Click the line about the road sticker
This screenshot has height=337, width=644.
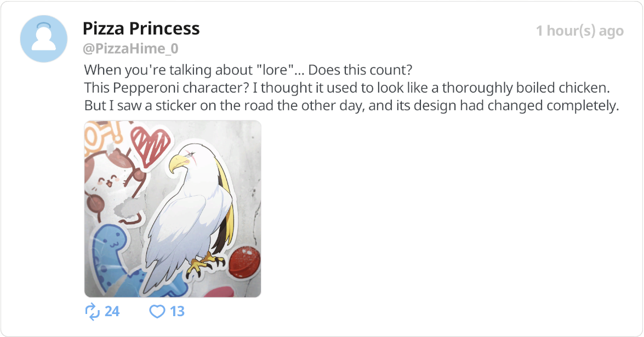(351, 106)
